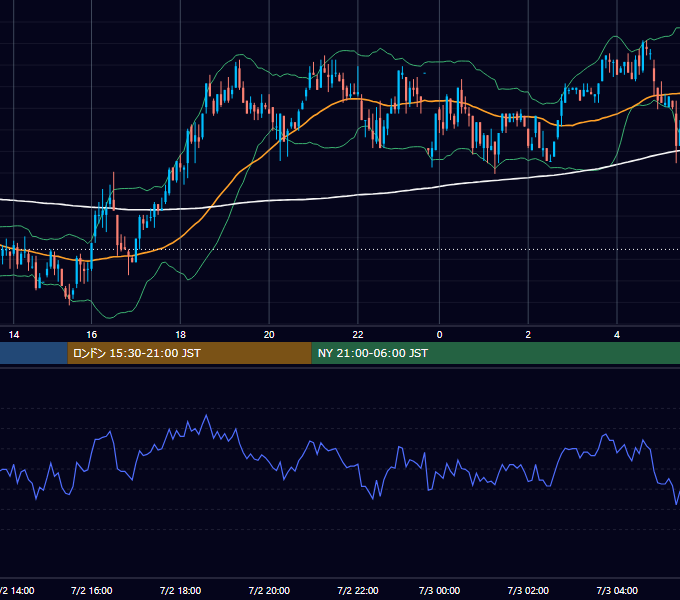680x600 pixels.
Task: Click the 20 hour axis label
Action: (x=269, y=335)
